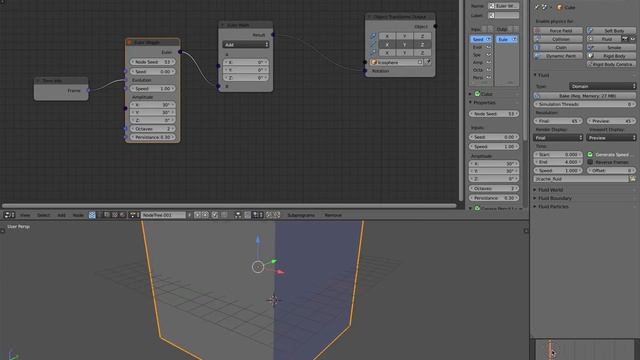Collapse the Fluid panel
Image resolution: width=640 pixels, height=360 pixels.
[x=536, y=75]
